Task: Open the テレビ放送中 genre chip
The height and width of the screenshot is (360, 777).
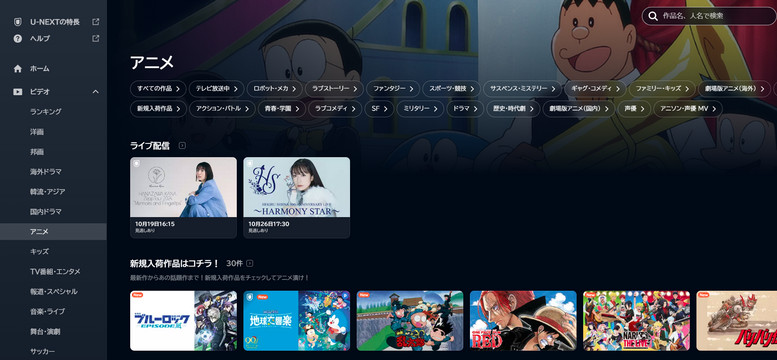Action: point(217,89)
